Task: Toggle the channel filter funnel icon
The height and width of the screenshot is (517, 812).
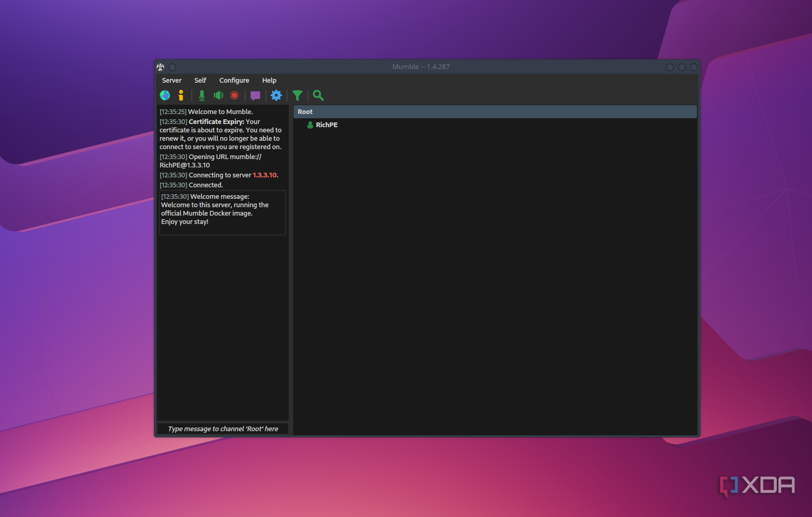Action: pos(297,95)
